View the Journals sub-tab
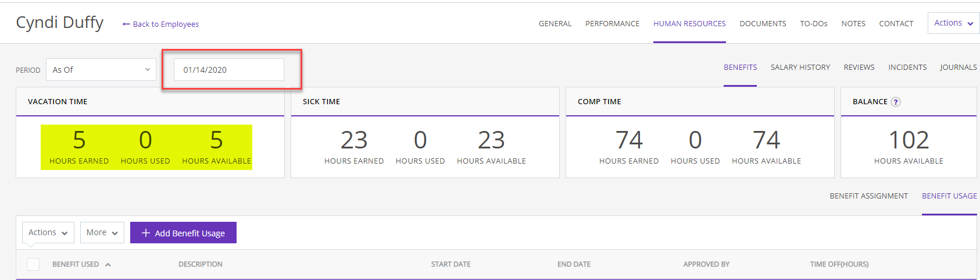Viewport: 980px width, 280px height. 958,68
